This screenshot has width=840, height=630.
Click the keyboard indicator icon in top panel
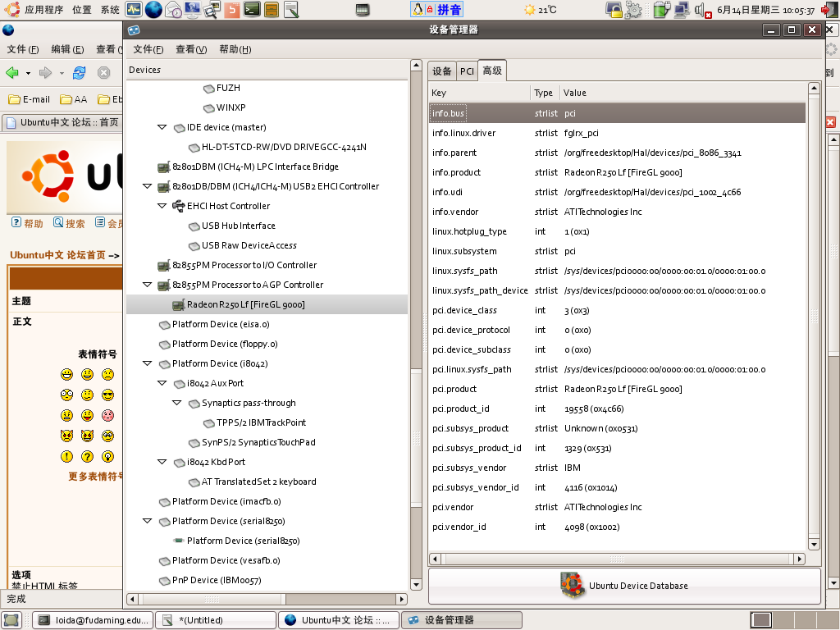(363, 10)
